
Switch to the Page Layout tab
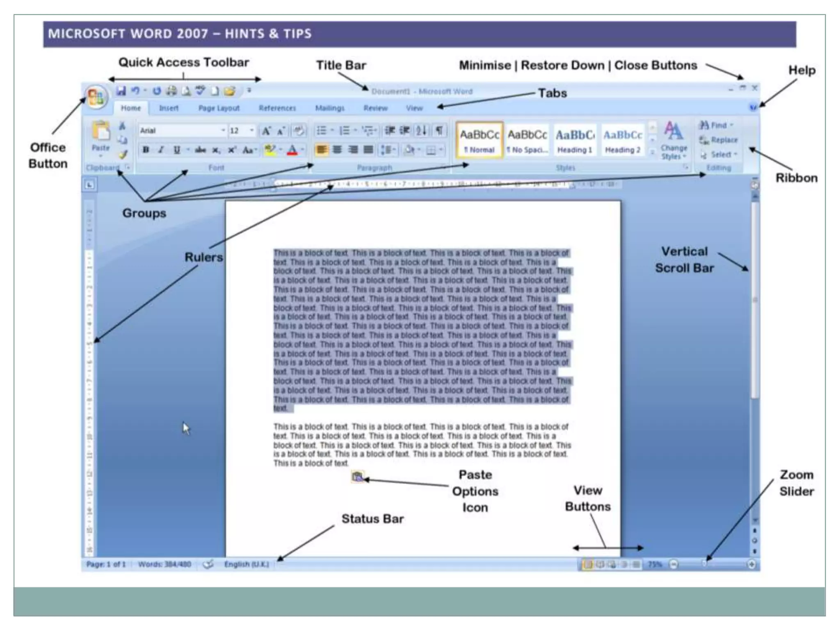pyautogui.click(x=219, y=108)
